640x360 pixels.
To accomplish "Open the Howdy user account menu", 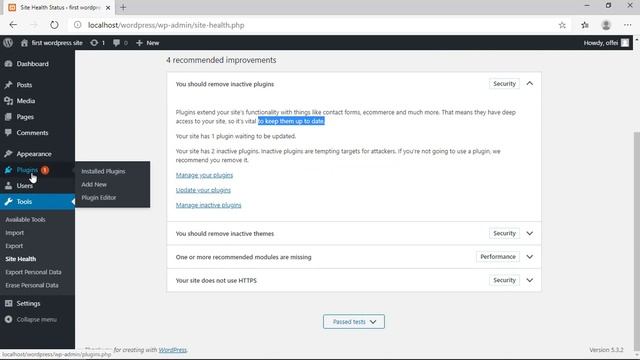I will [606, 42].
